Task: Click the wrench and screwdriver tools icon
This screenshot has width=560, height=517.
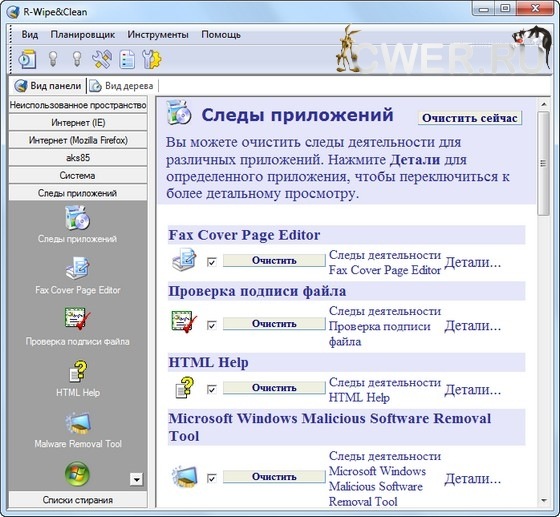Action: (x=102, y=59)
